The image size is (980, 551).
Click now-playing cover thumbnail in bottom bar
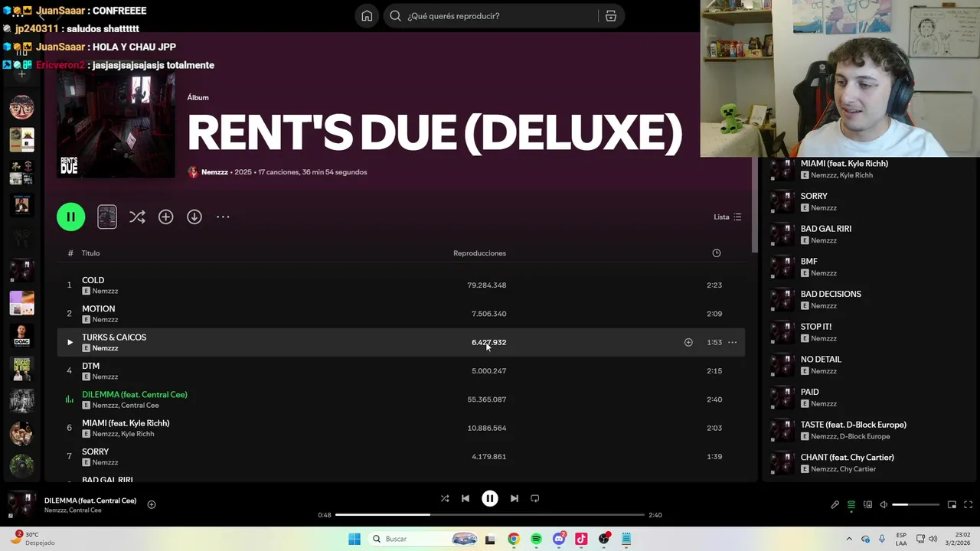21,505
